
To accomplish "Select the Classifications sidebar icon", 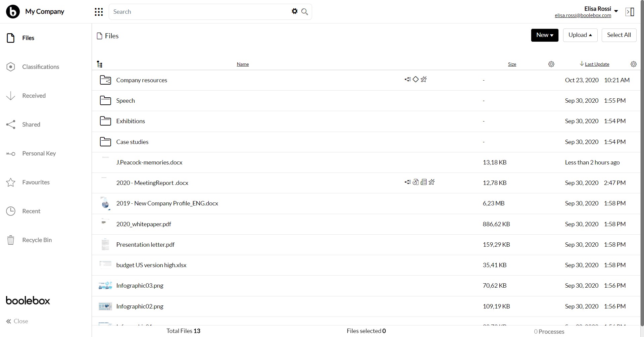I will click(x=10, y=66).
